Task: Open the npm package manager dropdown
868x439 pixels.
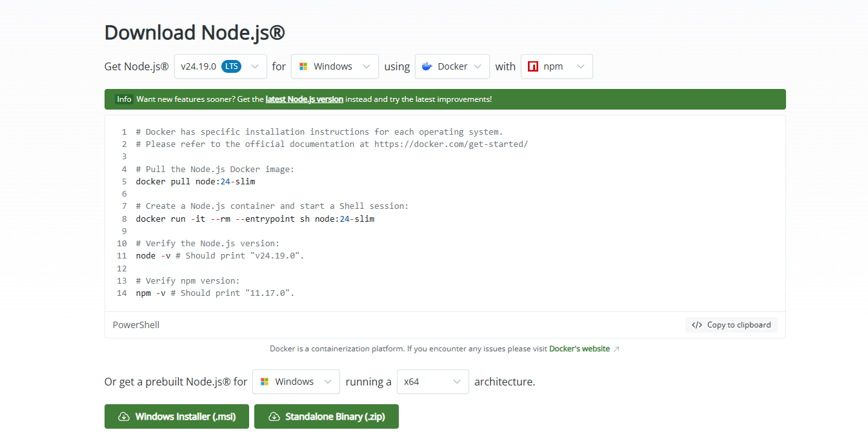Action: point(557,66)
